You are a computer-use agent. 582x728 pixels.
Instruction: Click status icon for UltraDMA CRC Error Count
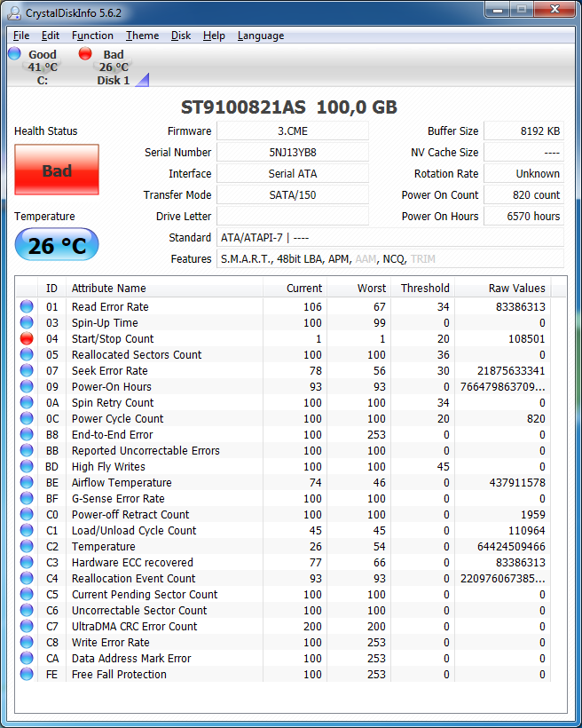click(27, 626)
